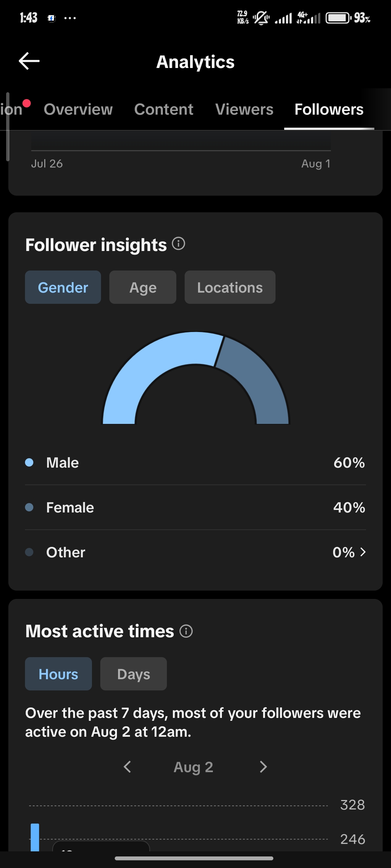Viewport: 391px width, 868px height.
Task: Switch to the Overview tab
Action: pos(78,109)
